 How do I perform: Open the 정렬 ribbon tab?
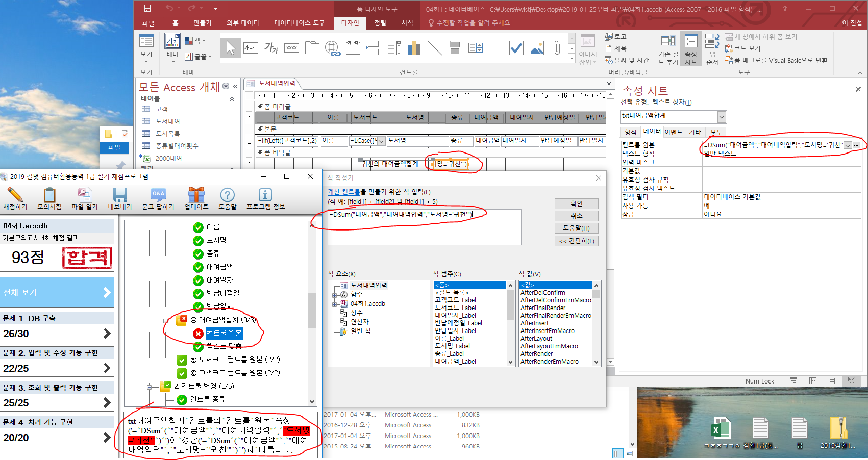pos(380,23)
